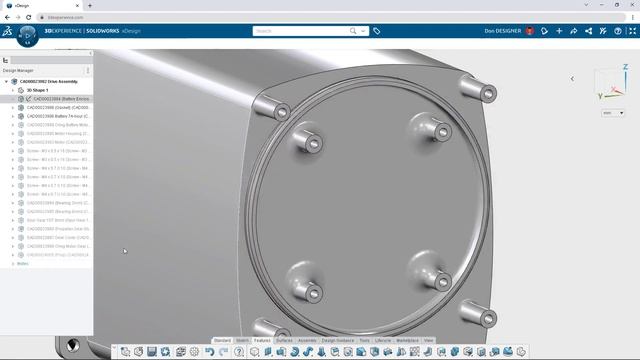
Task: Click the browser Reload button
Action: coord(28,17)
